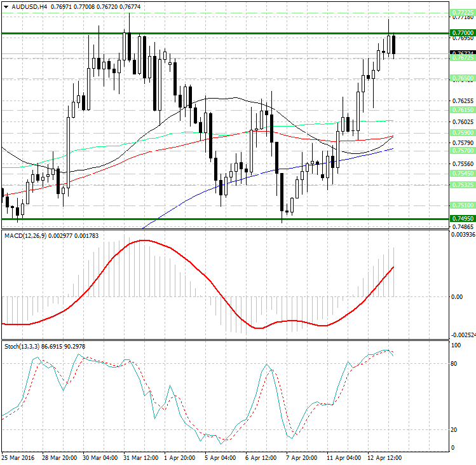
Task: Click the Stochastic 20 level label
Action: 454,429
